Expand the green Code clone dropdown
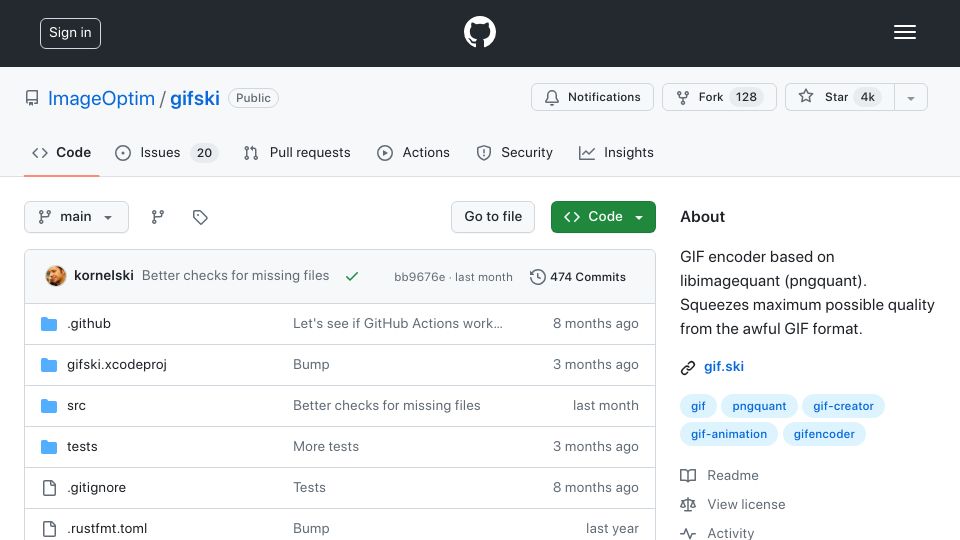960x540 pixels. click(603, 217)
